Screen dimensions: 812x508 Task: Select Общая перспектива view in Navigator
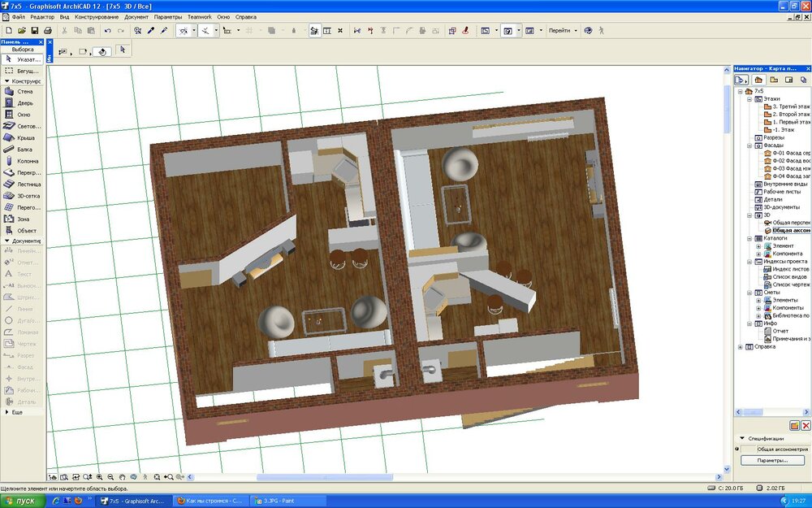790,223
